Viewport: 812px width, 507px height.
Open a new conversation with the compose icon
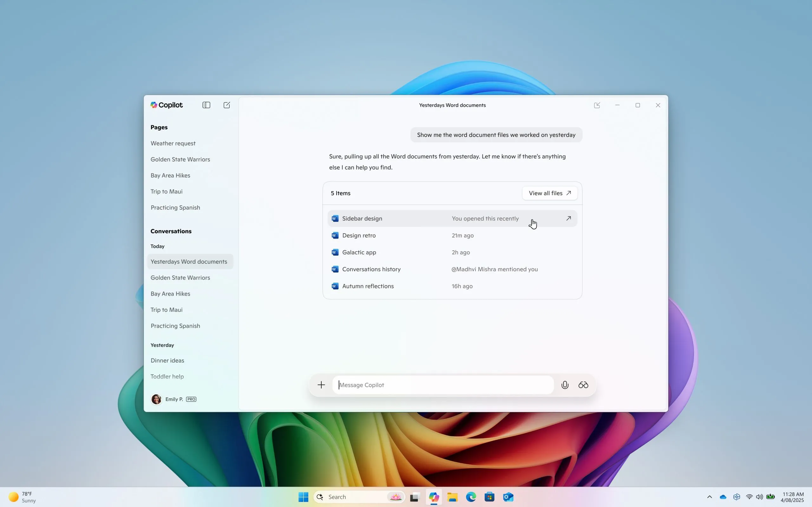[227, 105]
